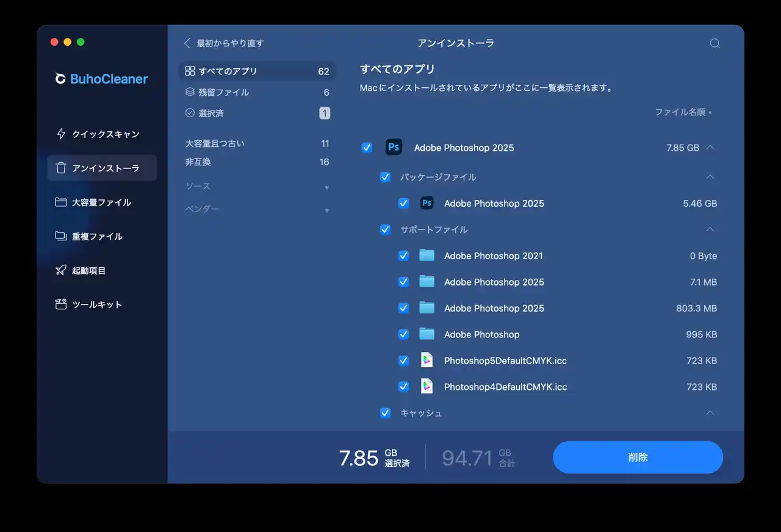Click 最初からやり直す back link
Viewport: 781px width, 532px height.
pos(224,43)
